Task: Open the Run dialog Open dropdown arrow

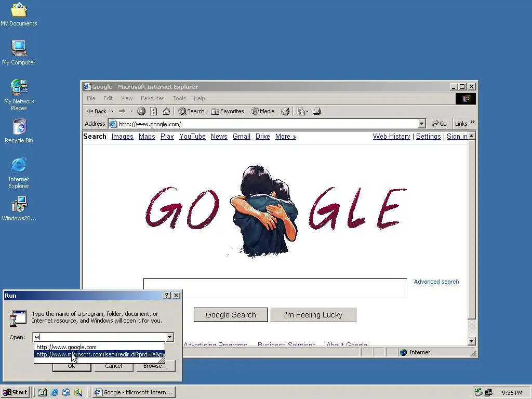Action: (170, 337)
